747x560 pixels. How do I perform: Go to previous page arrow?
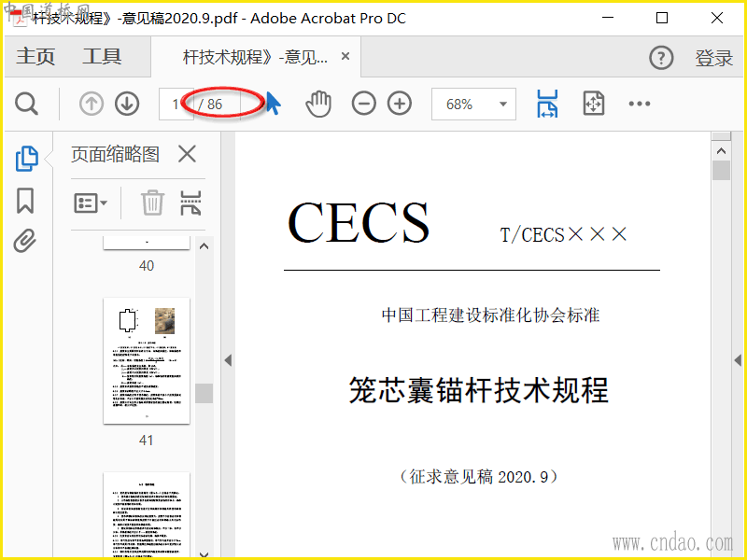[x=91, y=104]
